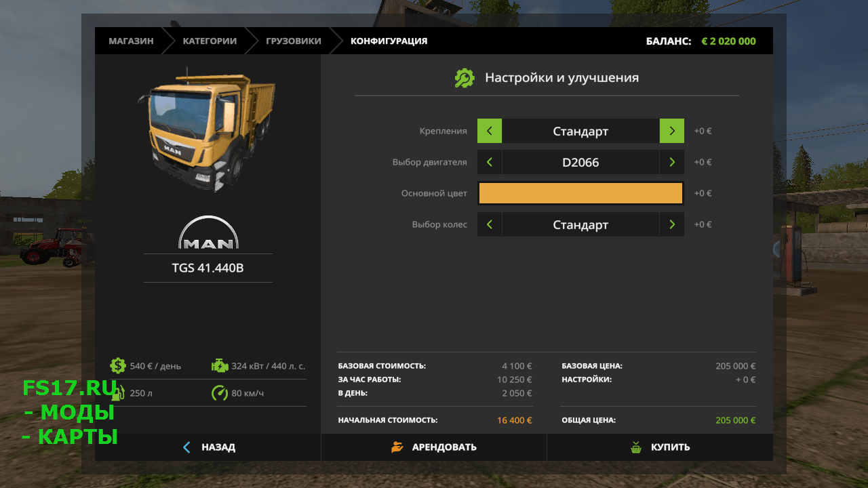Open the Основной цвет color swatch
The image size is (868, 488).
click(580, 193)
